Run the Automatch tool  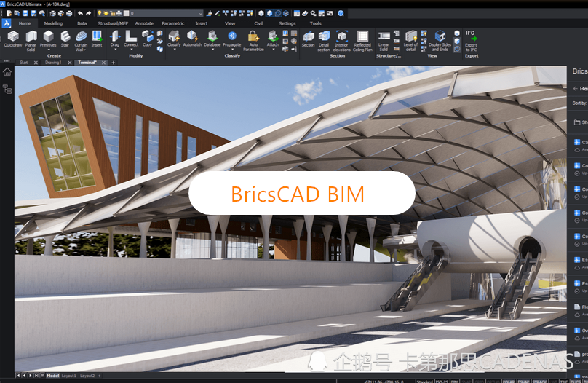click(192, 39)
